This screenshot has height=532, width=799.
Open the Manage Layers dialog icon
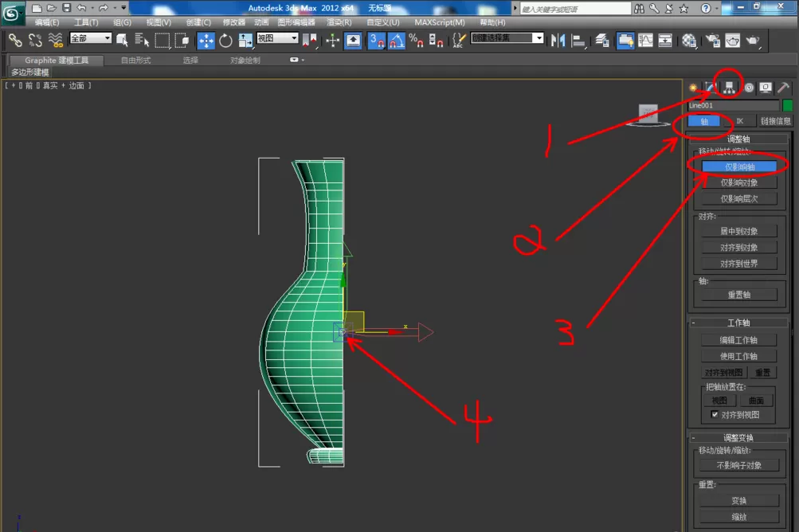click(601, 41)
